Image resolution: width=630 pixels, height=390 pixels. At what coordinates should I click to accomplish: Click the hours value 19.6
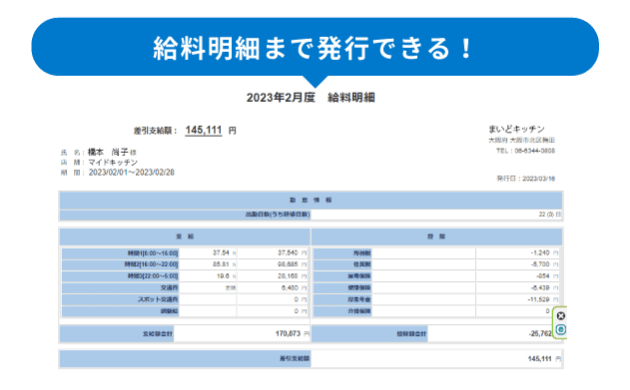[223, 276]
